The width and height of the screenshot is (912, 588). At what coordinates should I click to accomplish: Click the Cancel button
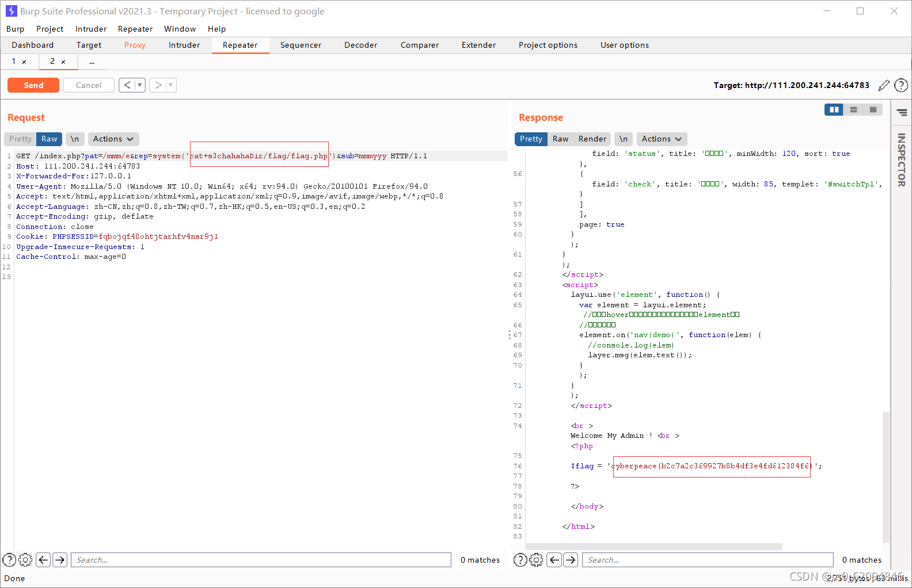[89, 85]
